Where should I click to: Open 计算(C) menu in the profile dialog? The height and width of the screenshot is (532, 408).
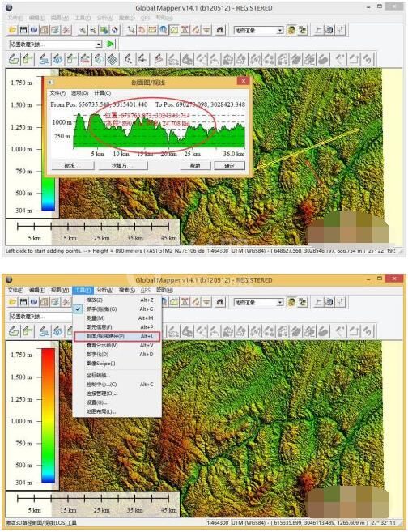click(x=103, y=92)
